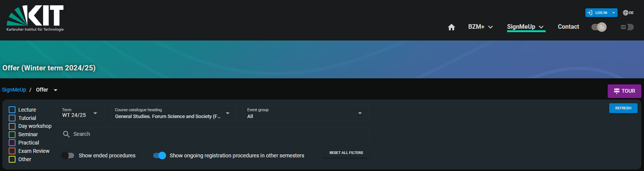Check the Seminar checkbox
The image size is (644, 171).
12,135
